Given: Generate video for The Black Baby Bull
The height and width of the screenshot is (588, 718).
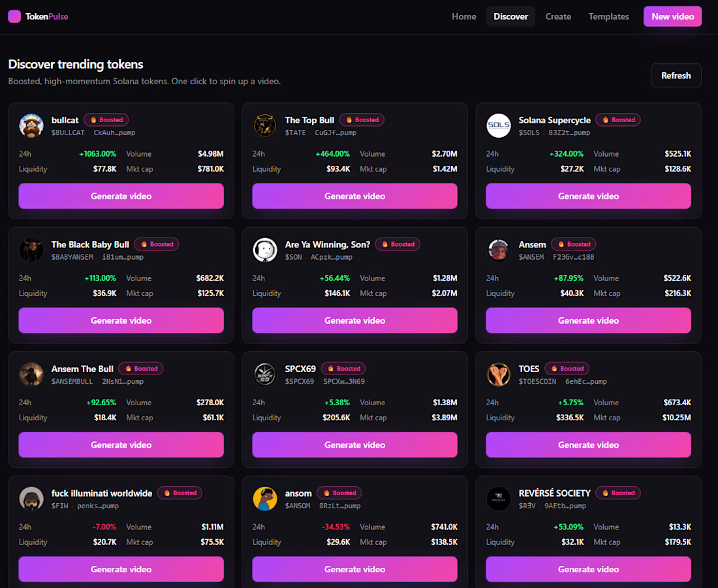Looking at the screenshot, I should (121, 320).
